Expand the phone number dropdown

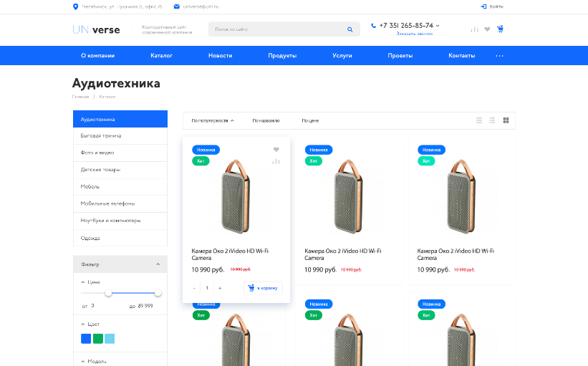click(x=438, y=26)
